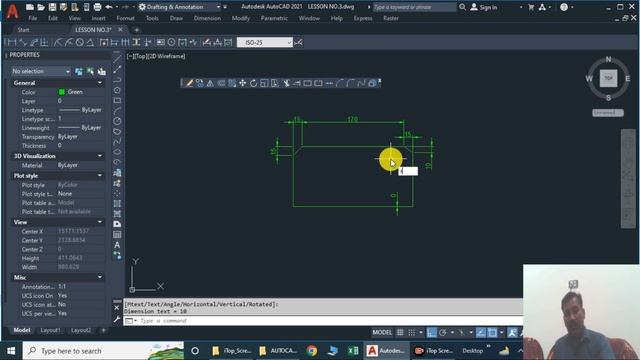Click the Quick Select icon in Properties
Viewport: 640px width, 360px height.
tap(102, 71)
